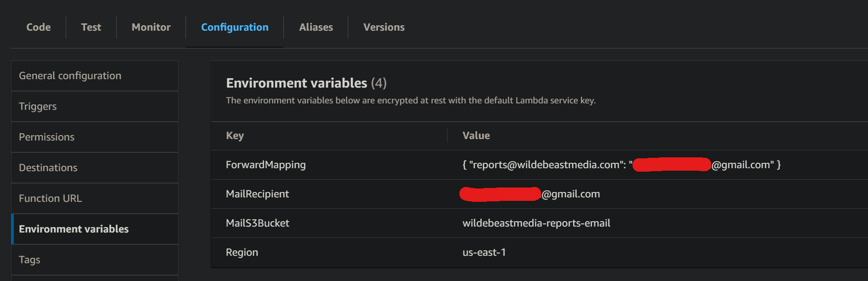This screenshot has height=281, width=868.
Task: Select Environment variables sidebar item
Action: pos(74,229)
